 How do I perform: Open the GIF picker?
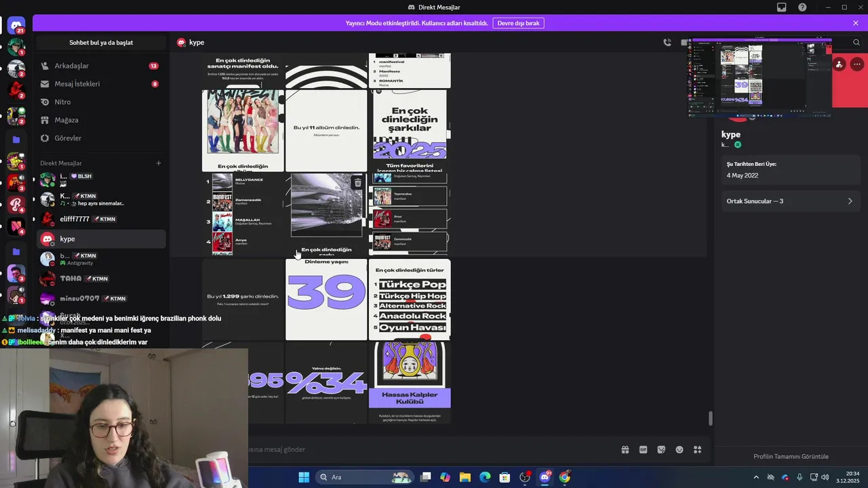643,449
